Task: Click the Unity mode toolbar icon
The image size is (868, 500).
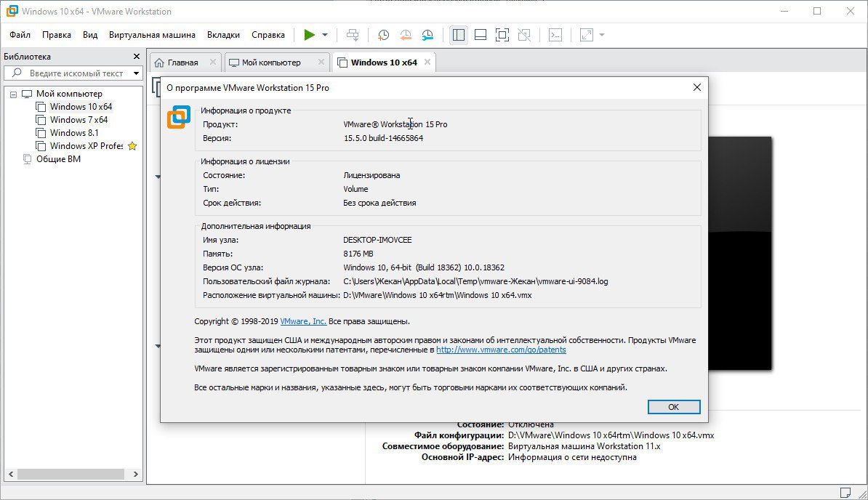Action: pos(524,35)
